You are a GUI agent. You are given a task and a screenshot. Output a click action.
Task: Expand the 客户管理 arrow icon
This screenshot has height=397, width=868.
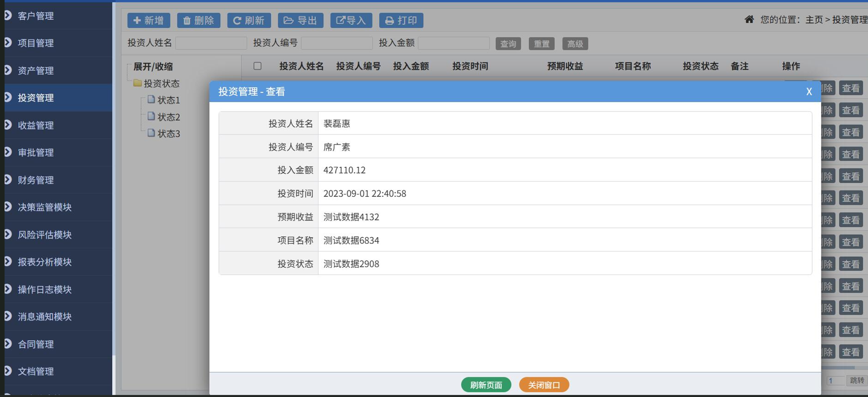(8, 16)
